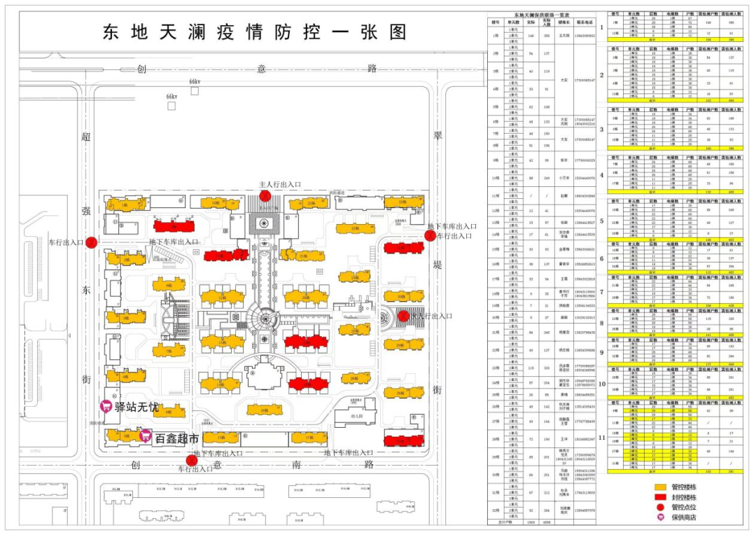Click the 管控点位 red circle in legend
This screenshot has height=535, width=756.
pyautogui.click(x=660, y=507)
